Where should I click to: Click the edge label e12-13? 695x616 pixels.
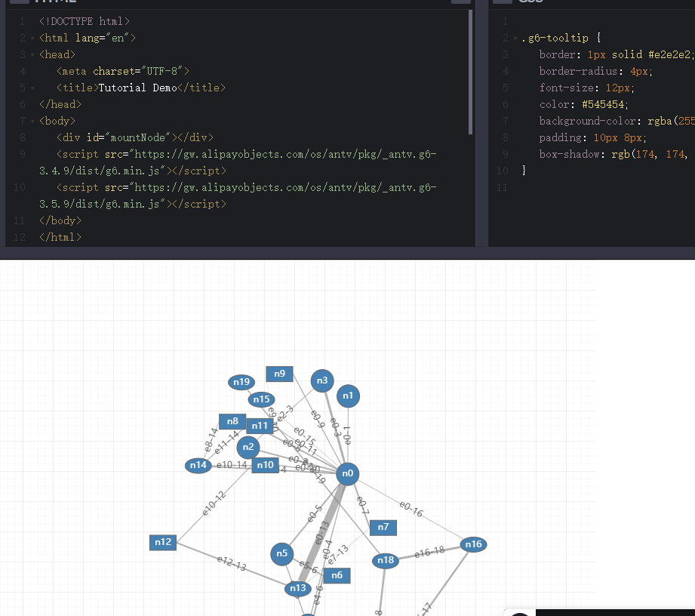click(x=232, y=563)
